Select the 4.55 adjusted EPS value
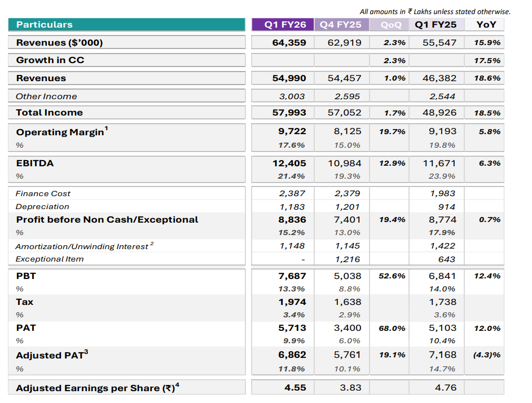This screenshot has width=532, height=403. click(295, 388)
